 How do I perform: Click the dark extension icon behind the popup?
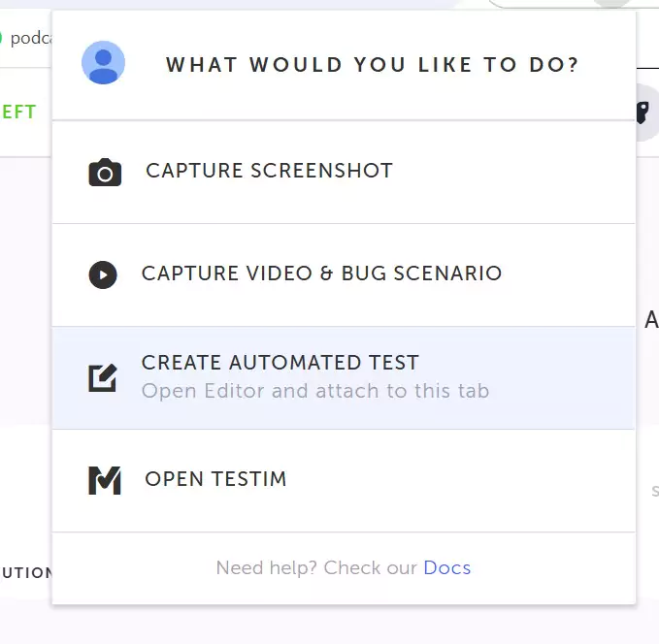(643, 113)
